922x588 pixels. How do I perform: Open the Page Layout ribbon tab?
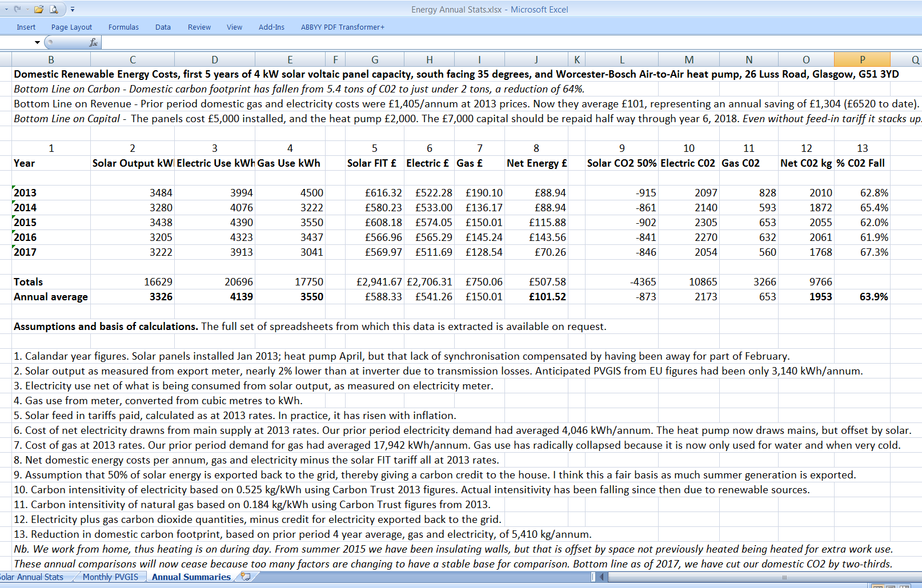point(71,27)
